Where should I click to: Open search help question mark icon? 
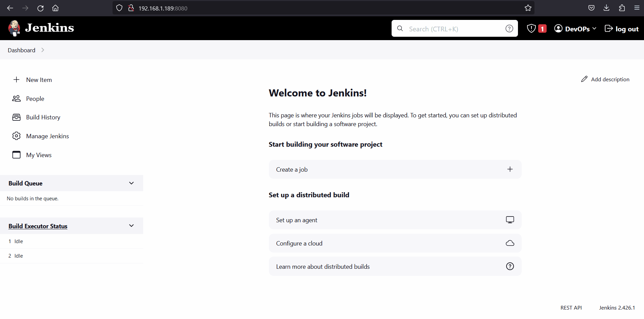point(509,29)
